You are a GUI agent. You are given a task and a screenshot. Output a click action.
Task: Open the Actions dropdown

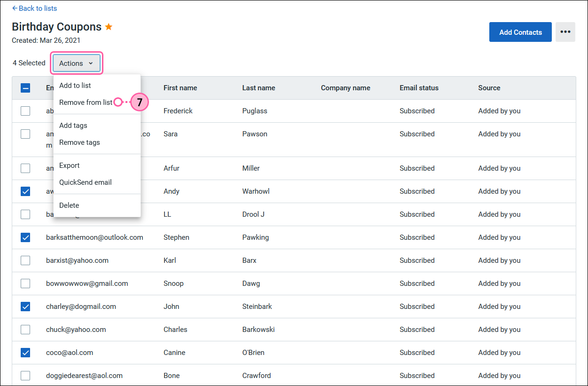pos(77,63)
